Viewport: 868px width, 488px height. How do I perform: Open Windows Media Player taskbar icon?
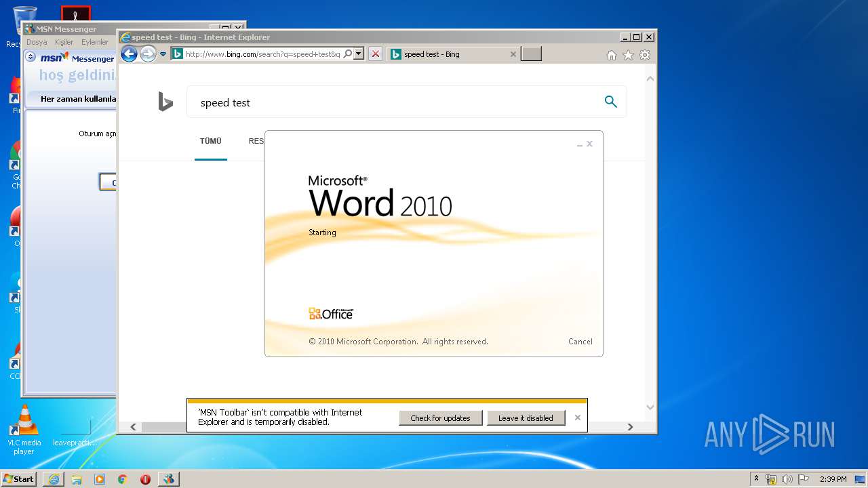click(100, 479)
